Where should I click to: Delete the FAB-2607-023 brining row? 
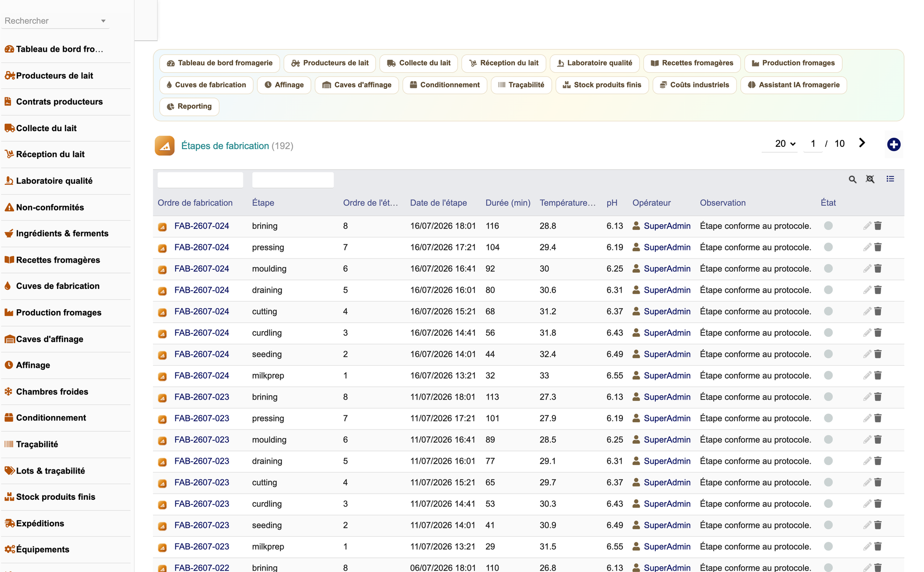point(878,397)
